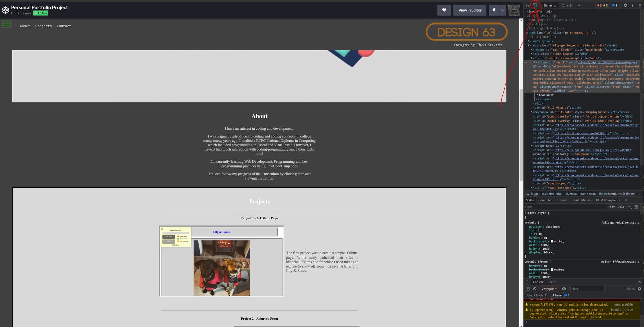Viewport: 644px width, 327px height.
Task: Go to the Contact nav link
Action: pyautogui.click(x=64, y=26)
